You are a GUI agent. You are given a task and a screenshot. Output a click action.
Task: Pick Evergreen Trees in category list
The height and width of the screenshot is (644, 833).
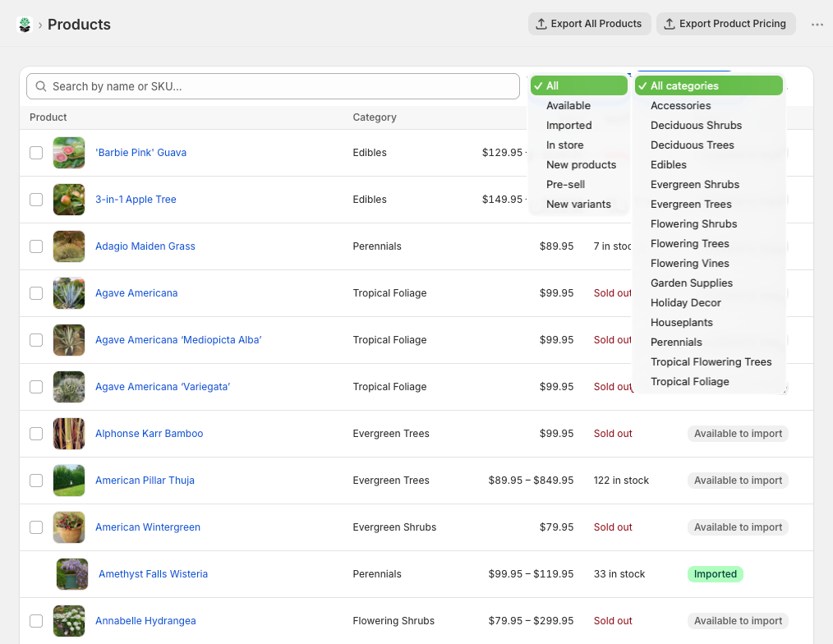[x=709, y=204]
